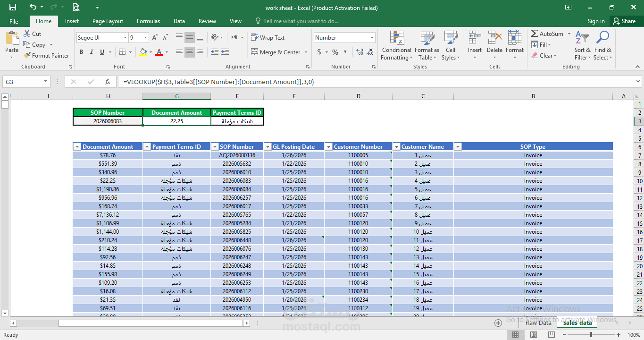Click the Insert cells icon
644x340 pixels.
click(475, 38)
